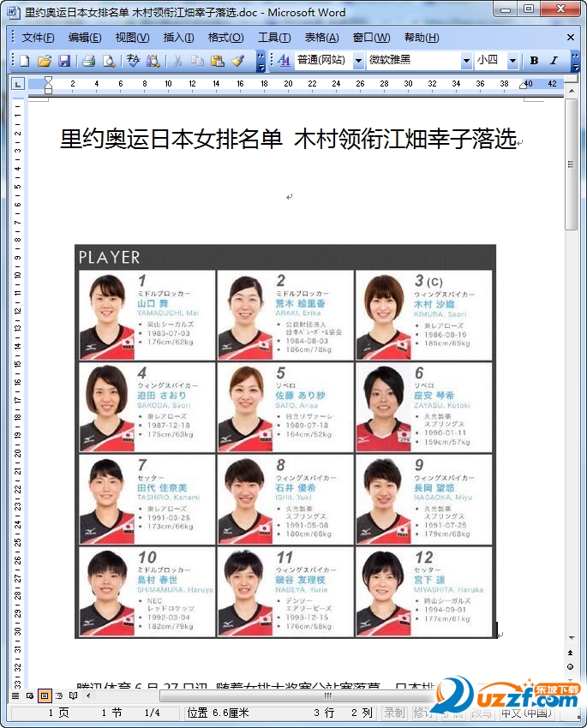Expand Standard toolbar options overflow

pos(261,61)
